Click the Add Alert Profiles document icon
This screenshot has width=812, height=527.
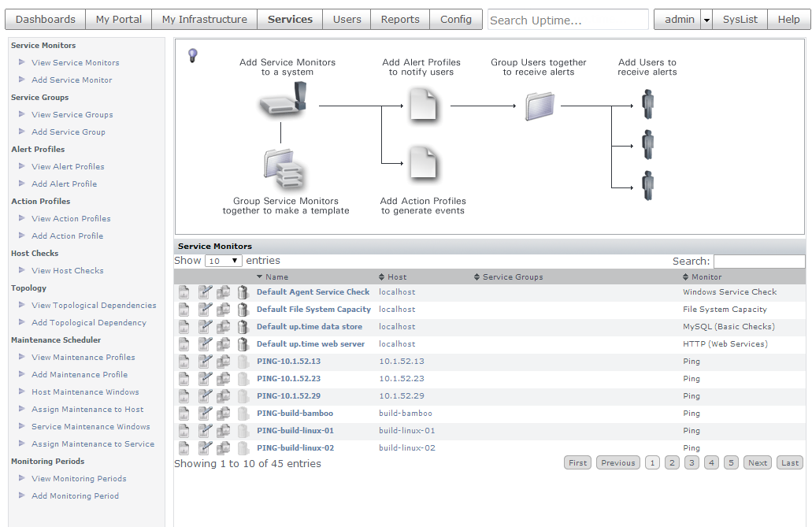pos(424,104)
